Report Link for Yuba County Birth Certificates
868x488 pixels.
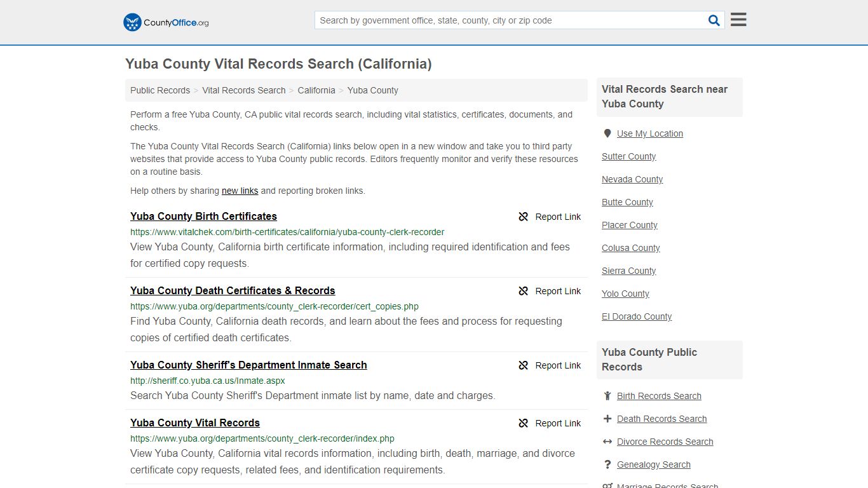[550, 217]
